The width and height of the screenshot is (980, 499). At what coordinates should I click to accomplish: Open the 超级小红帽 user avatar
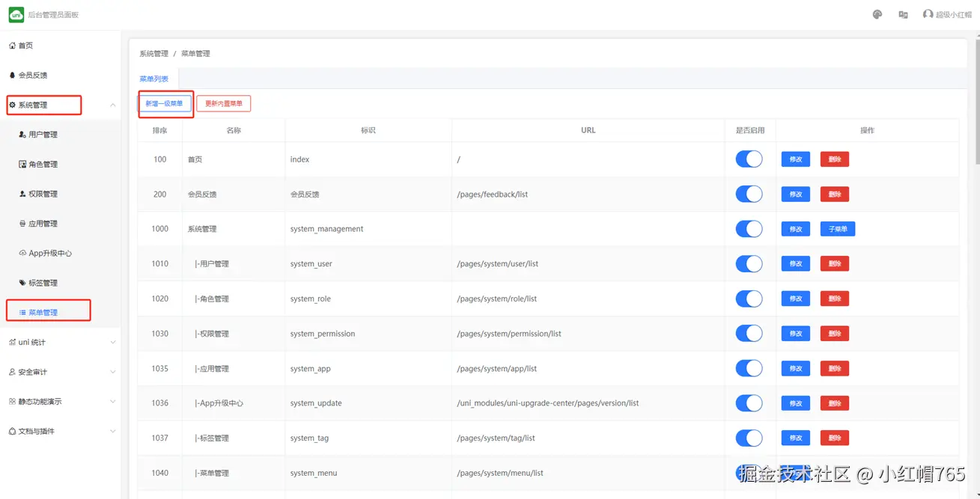click(x=928, y=14)
